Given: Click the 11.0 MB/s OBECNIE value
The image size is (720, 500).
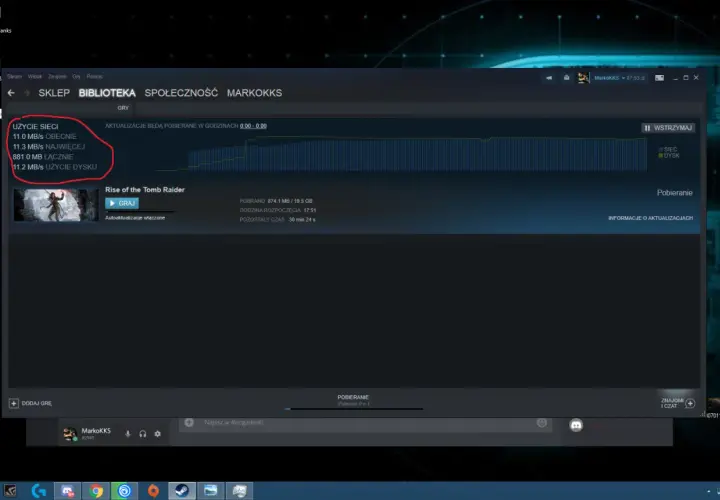Looking at the screenshot, I should [x=45, y=136].
